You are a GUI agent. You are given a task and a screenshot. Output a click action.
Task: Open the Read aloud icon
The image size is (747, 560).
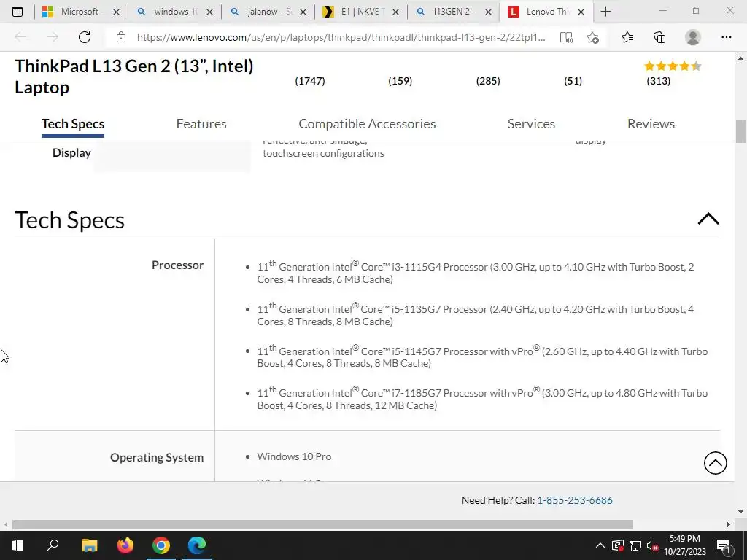point(566,38)
